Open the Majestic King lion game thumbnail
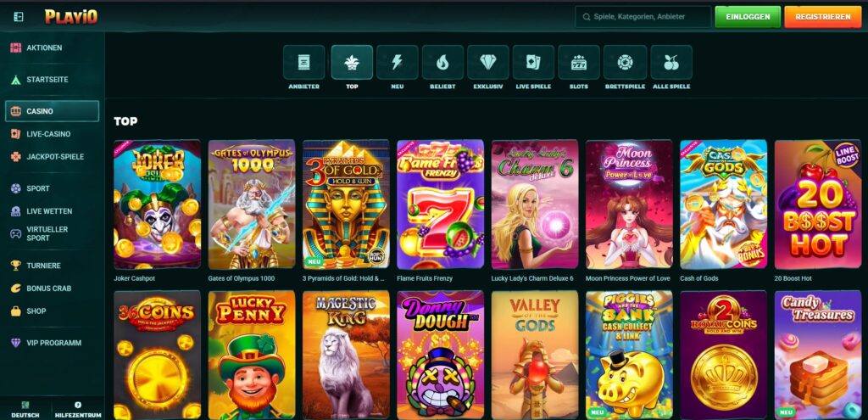This screenshot has height=420, width=868. (x=346, y=356)
